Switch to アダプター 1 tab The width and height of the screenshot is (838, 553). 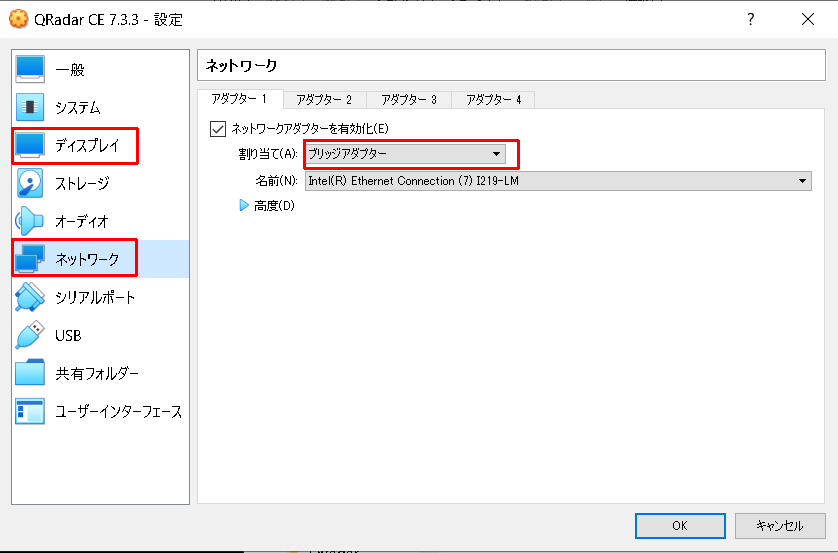[239, 99]
